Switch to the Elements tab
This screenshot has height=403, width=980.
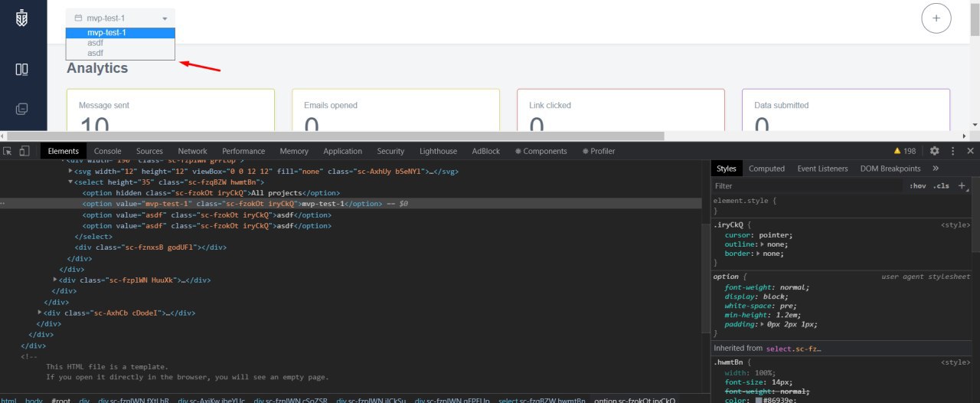click(64, 151)
